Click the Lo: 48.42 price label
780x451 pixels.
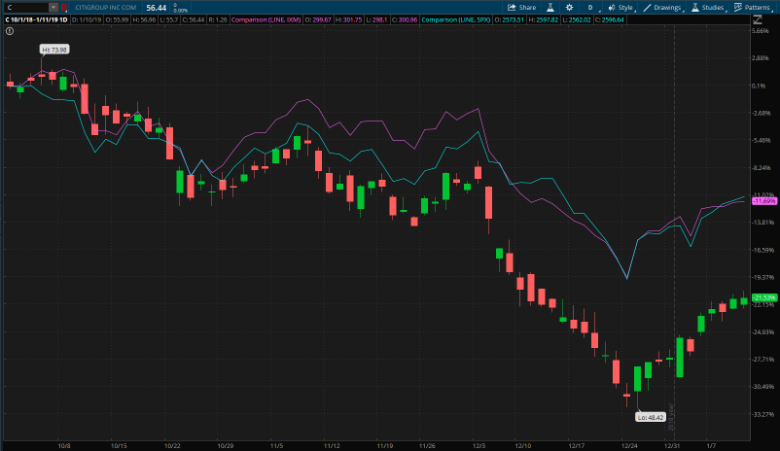[x=651, y=417]
